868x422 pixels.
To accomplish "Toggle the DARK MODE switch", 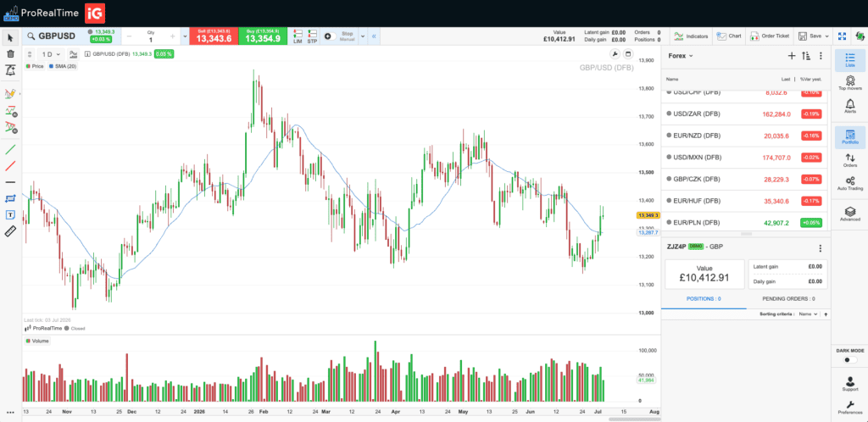I will tap(849, 360).
